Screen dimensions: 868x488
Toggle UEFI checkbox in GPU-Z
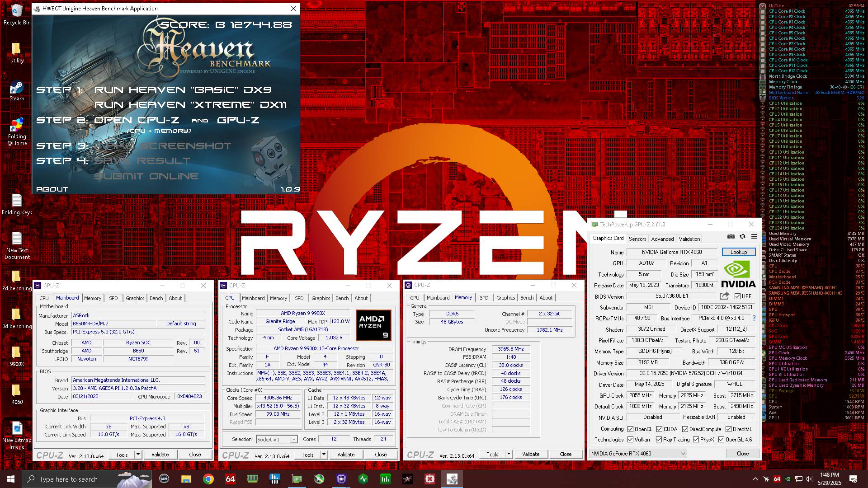click(737, 296)
